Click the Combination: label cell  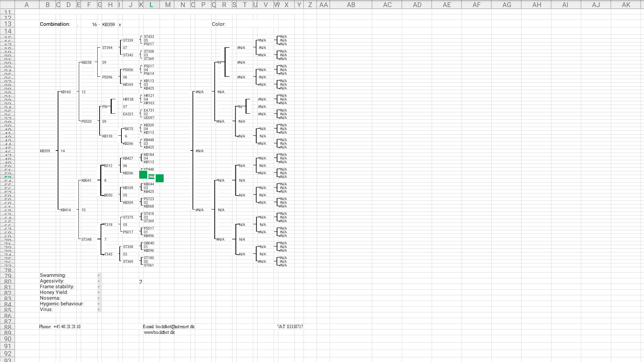pyautogui.click(x=55, y=24)
